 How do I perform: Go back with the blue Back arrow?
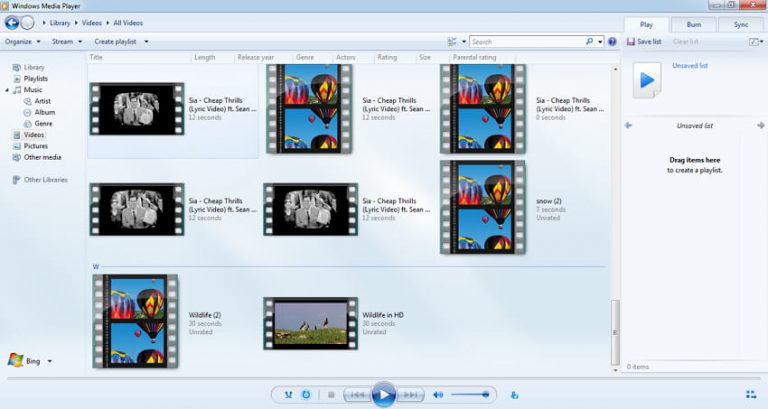click(12, 23)
